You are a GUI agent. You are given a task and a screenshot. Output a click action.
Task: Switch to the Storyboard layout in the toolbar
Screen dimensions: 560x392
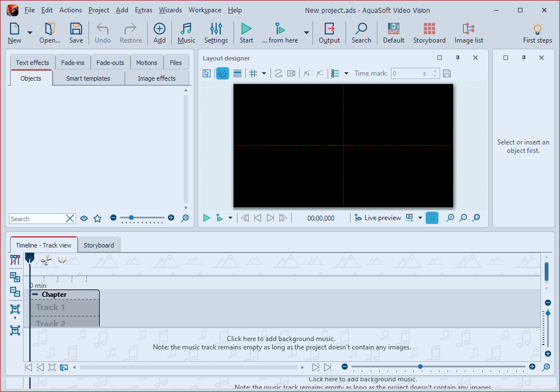(430, 32)
